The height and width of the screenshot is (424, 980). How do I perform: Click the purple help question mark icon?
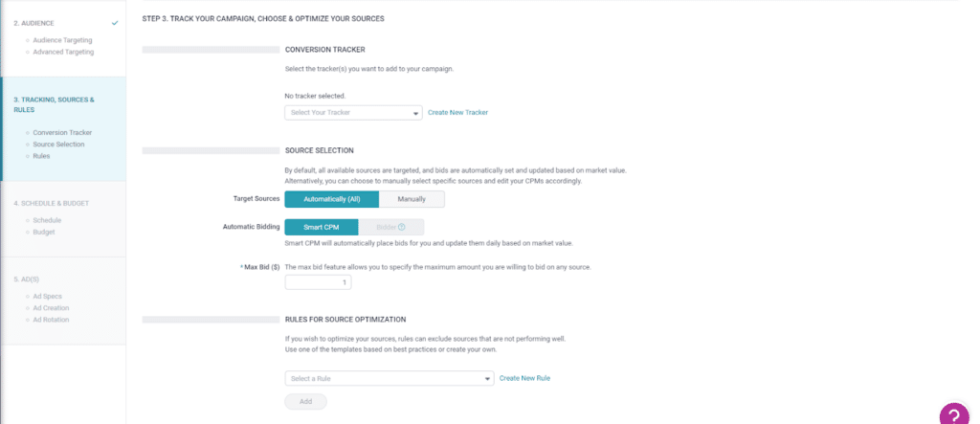(x=954, y=413)
